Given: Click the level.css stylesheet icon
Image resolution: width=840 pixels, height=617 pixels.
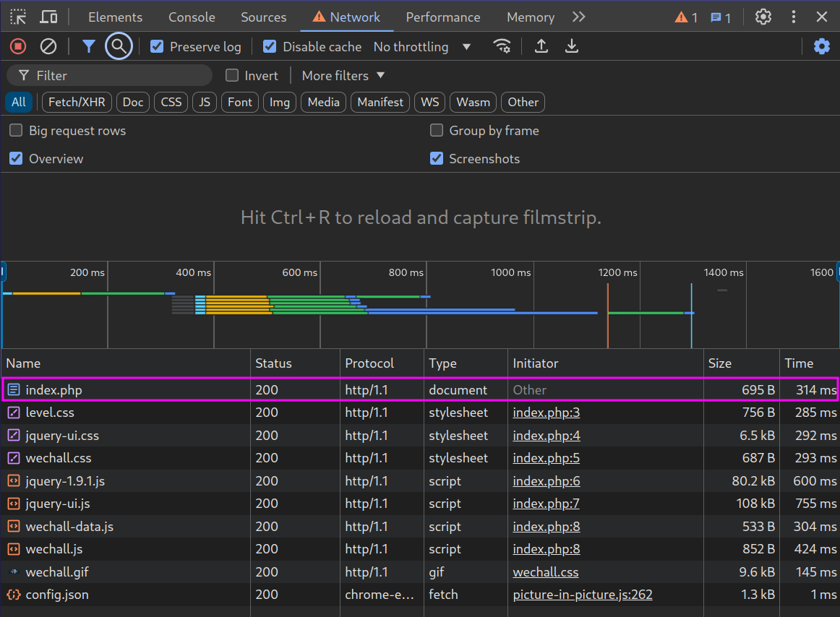Looking at the screenshot, I should (14, 413).
